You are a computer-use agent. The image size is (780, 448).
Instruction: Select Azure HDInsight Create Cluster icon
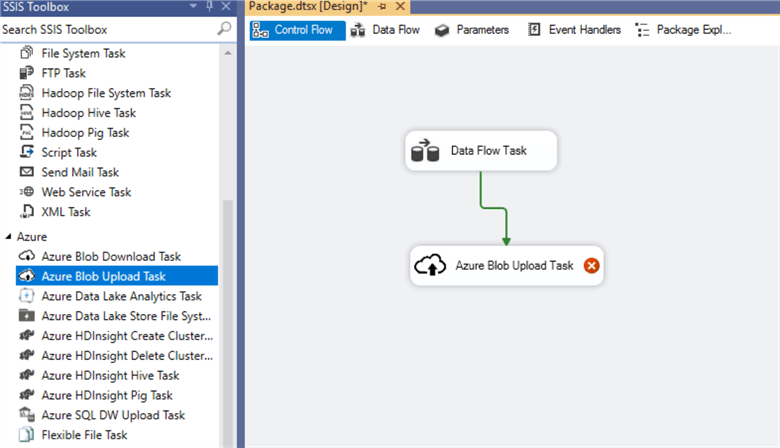click(26, 335)
